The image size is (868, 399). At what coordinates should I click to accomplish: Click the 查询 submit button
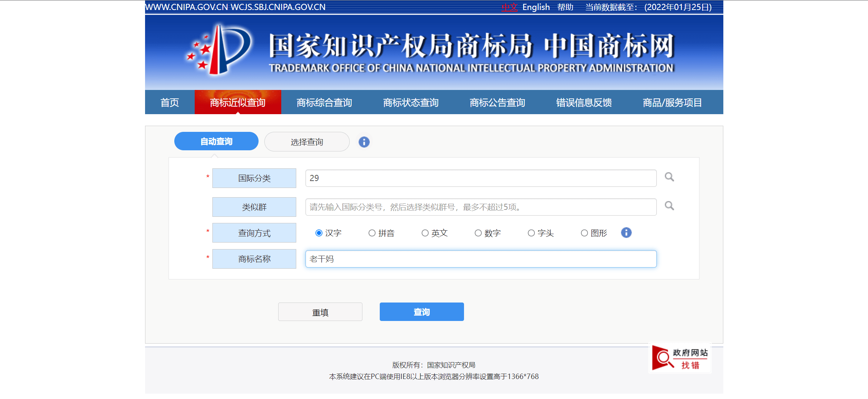click(422, 312)
